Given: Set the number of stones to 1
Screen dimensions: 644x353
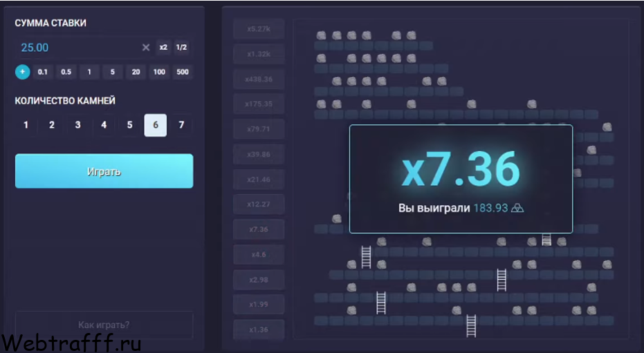Looking at the screenshot, I should click(26, 125).
